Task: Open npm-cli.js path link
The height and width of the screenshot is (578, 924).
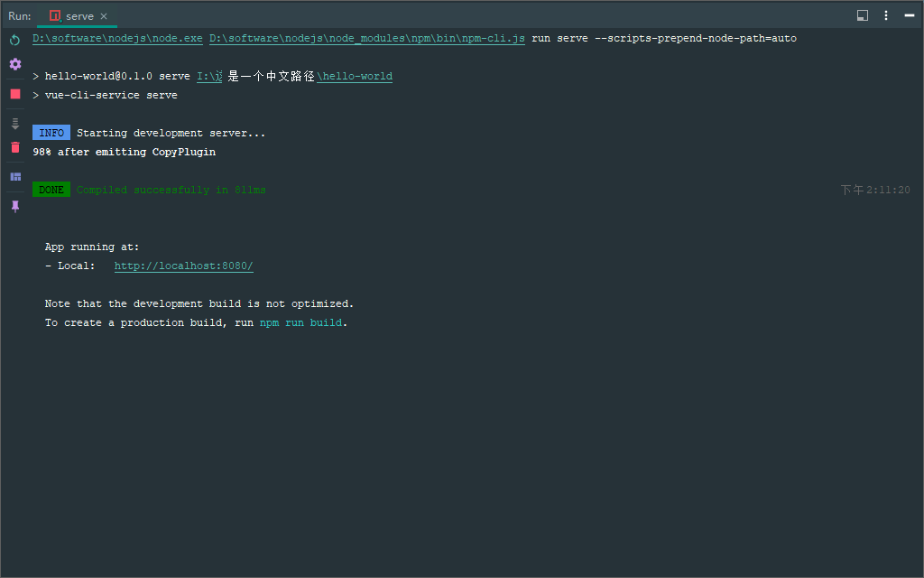Action: [x=367, y=38]
